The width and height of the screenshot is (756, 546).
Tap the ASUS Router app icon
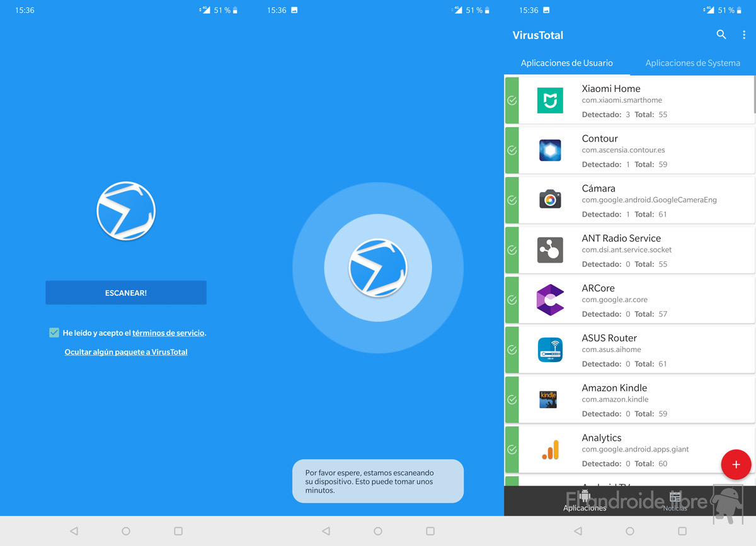[x=550, y=350]
